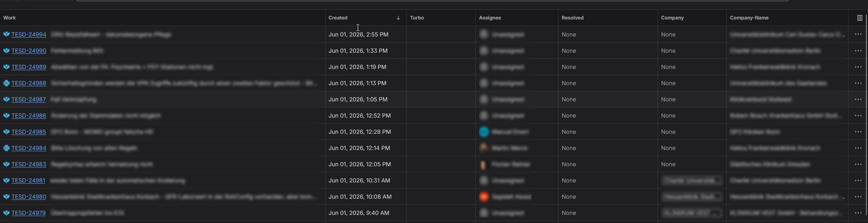Open ticket link TESD-24983
Screen dimensions: 868x223
pos(29,164)
